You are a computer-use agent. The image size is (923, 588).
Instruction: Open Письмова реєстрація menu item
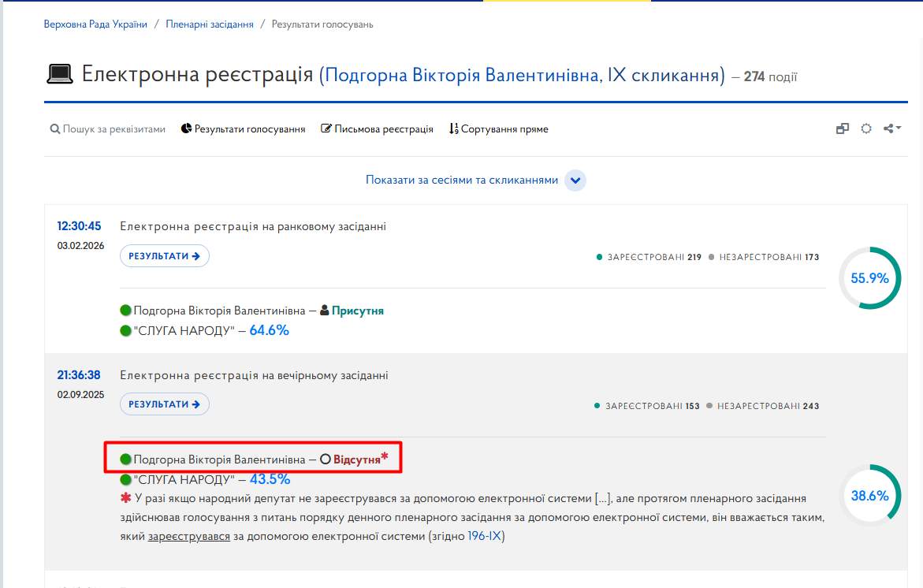click(377, 129)
